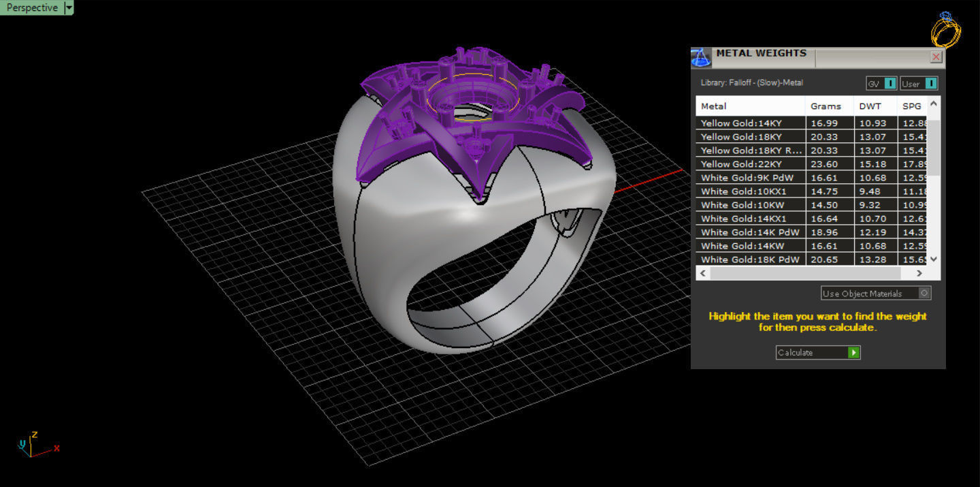The image size is (980, 487).
Task: Click the metal list scroll-up arrow
Action: [934, 104]
